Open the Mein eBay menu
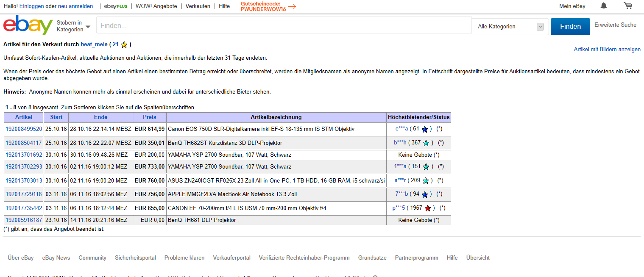 (x=572, y=6)
